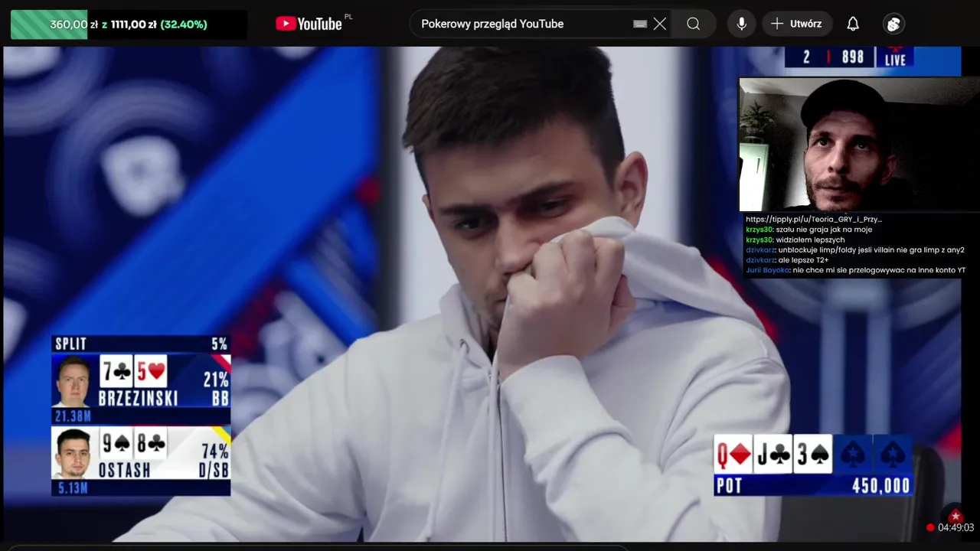
Task: Click Brzezinski's 21% equity value
Action: (x=216, y=380)
